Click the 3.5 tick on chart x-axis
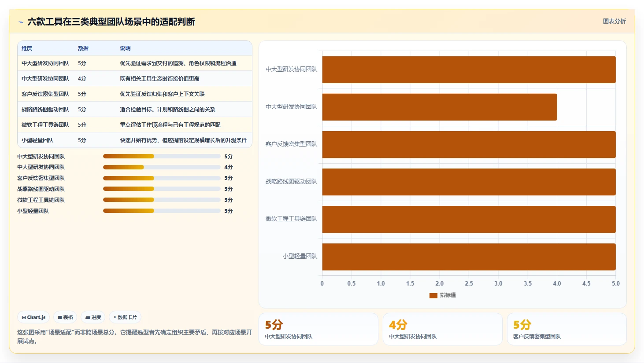The image size is (644, 363). tap(528, 283)
